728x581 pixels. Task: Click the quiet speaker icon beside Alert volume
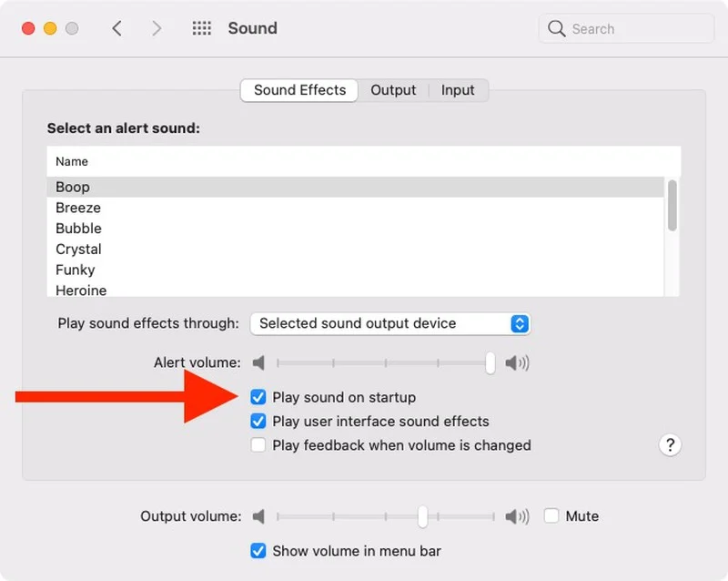point(259,363)
